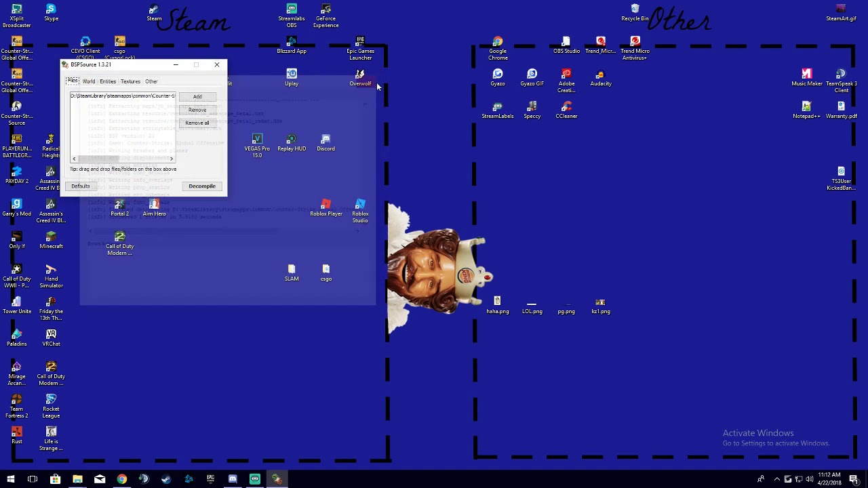The image size is (868, 488).
Task: Open the SteamArt.gif file icon
Action: tap(841, 13)
